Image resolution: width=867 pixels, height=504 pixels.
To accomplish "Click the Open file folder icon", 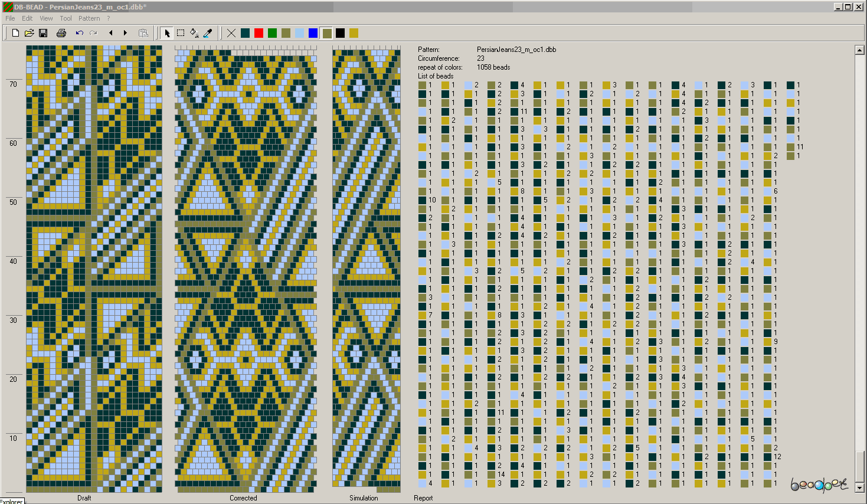I will (29, 33).
